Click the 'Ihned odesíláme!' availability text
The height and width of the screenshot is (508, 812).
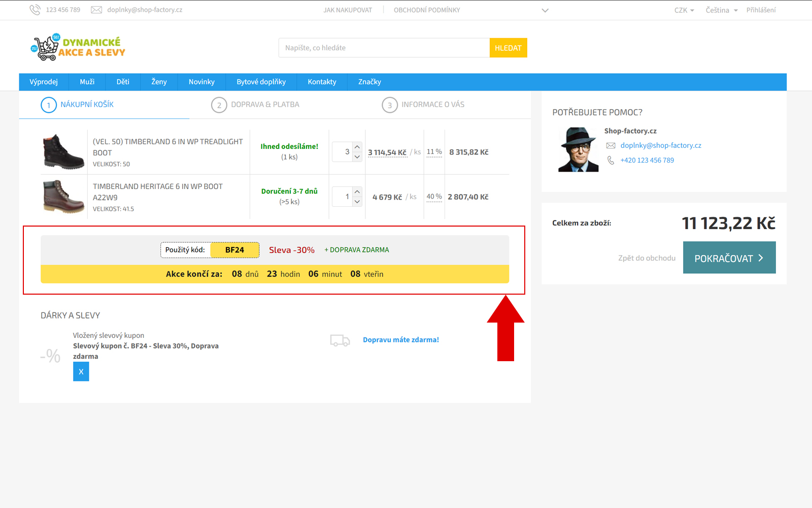[x=289, y=146]
